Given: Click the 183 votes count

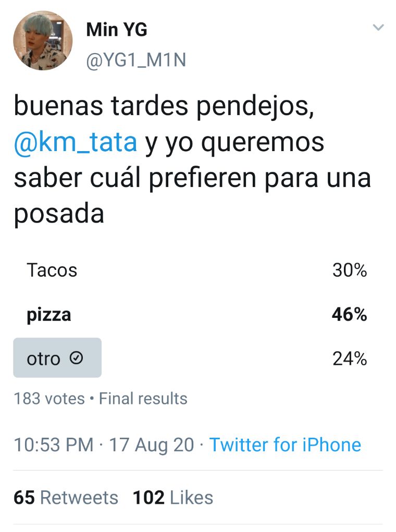Looking at the screenshot, I should pos(49,399).
